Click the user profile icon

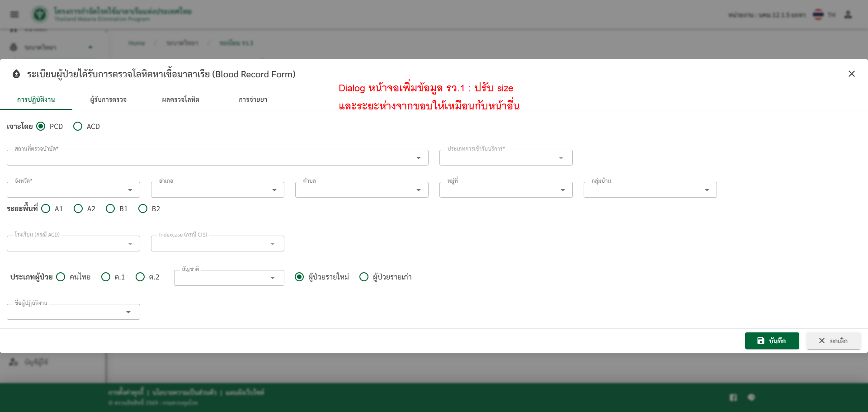click(x=848, y=14)
